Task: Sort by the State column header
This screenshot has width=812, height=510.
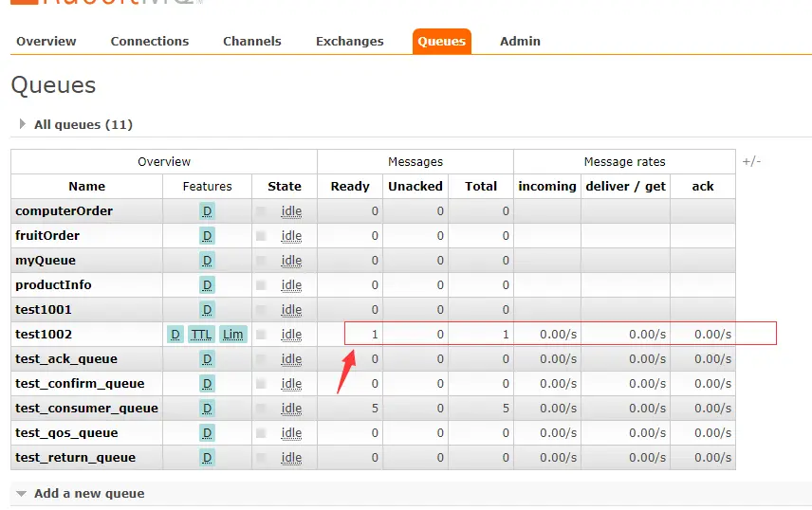Action: point(285,187)
